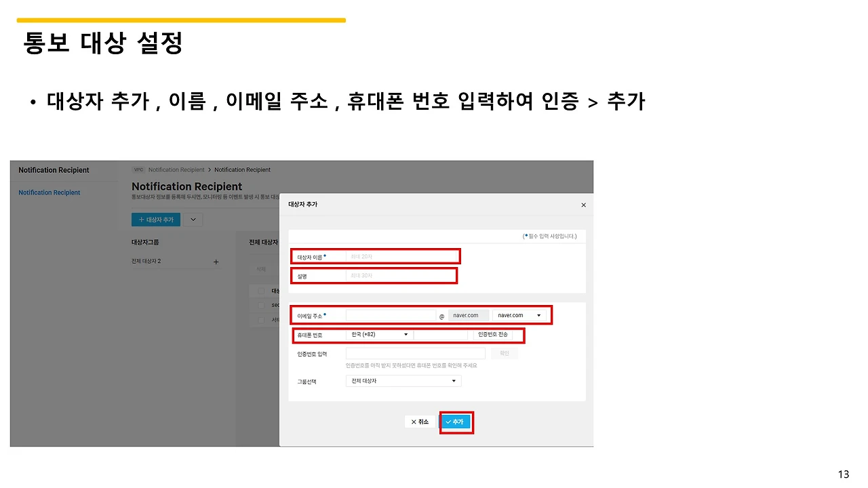Click the parent Notification Recipient breadcrumb after VPC

[x=176, y=169]
